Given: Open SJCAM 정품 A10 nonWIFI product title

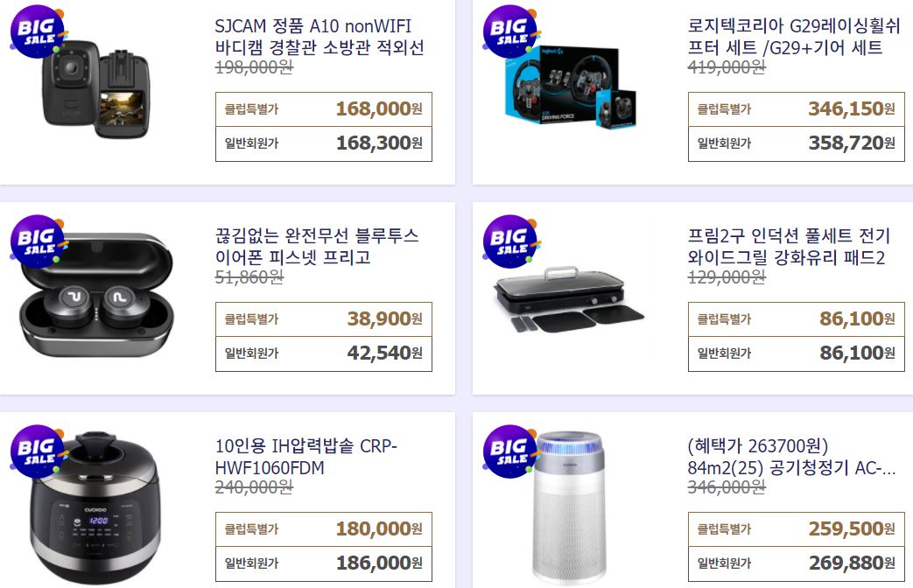Looking at the screenshot, I should 320,37.
